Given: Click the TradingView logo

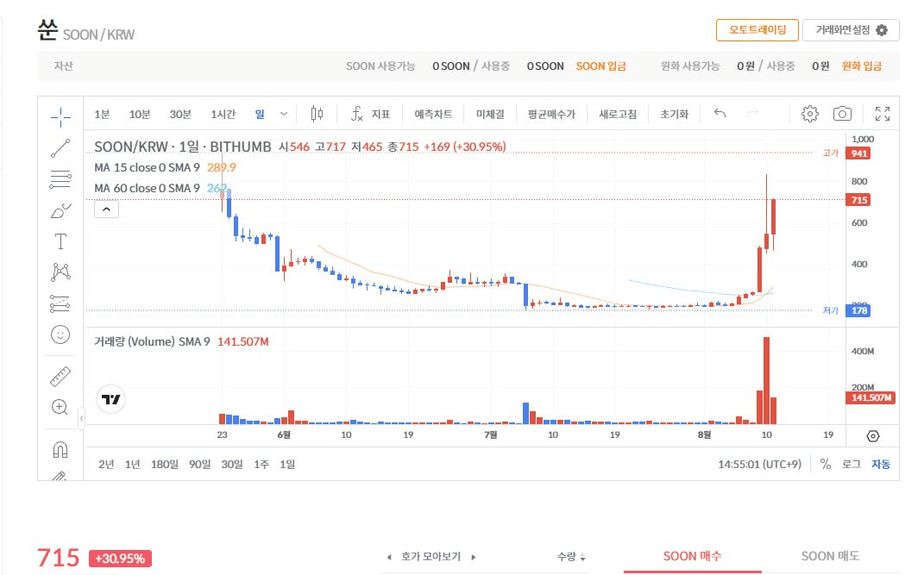Looking at the screenshot, I should point(110,400).
